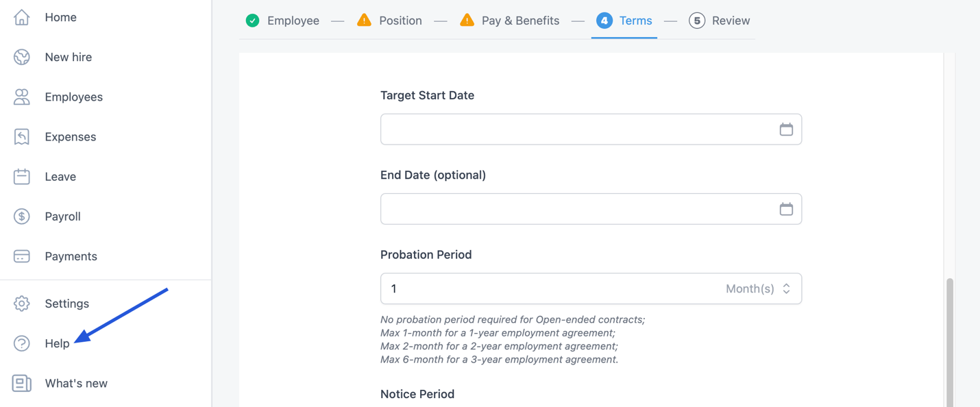Image resolution: width=980 pixels, height=407 pixels.
Task: Open Target Start Date calendar picker
Action: click(786, 129)
